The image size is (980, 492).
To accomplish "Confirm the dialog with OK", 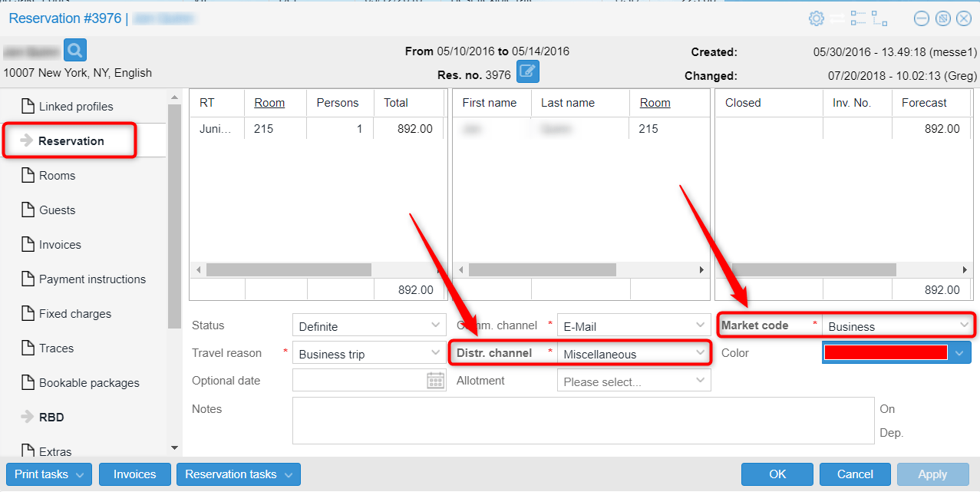I will [x=777, y=474].
